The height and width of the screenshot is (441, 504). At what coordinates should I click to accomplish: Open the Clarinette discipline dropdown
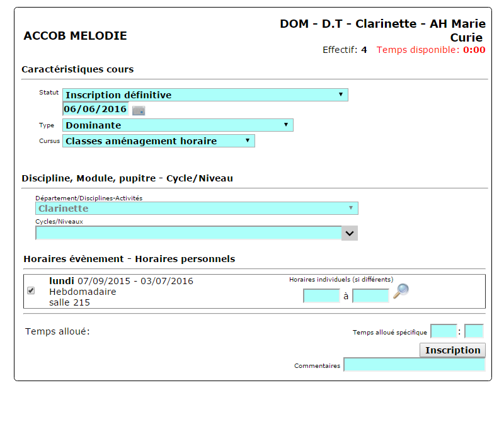pyautogui.click(x=197, y=209)
